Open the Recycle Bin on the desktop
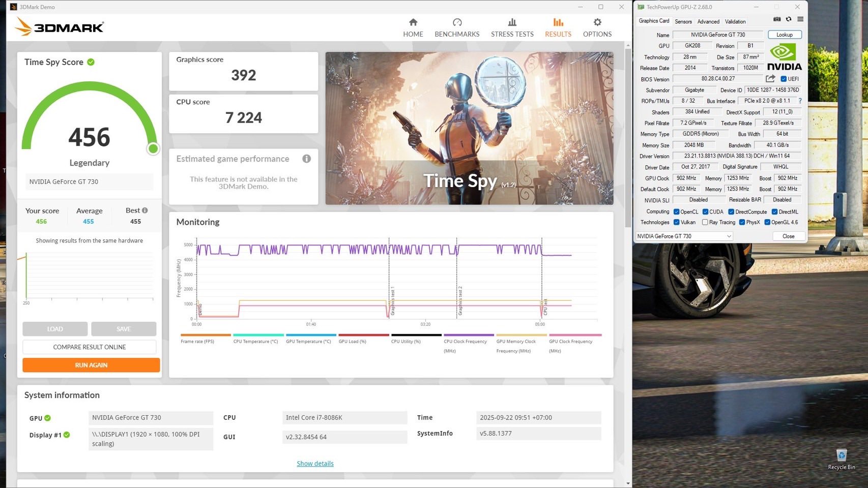This screenshot has height=488, width=868. [841, 456]
